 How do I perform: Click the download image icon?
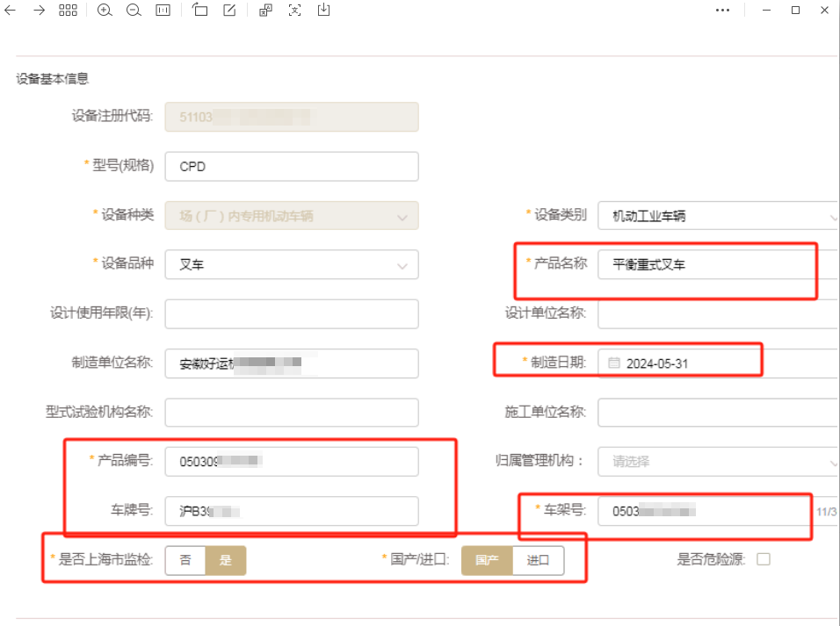coord(323,11)
